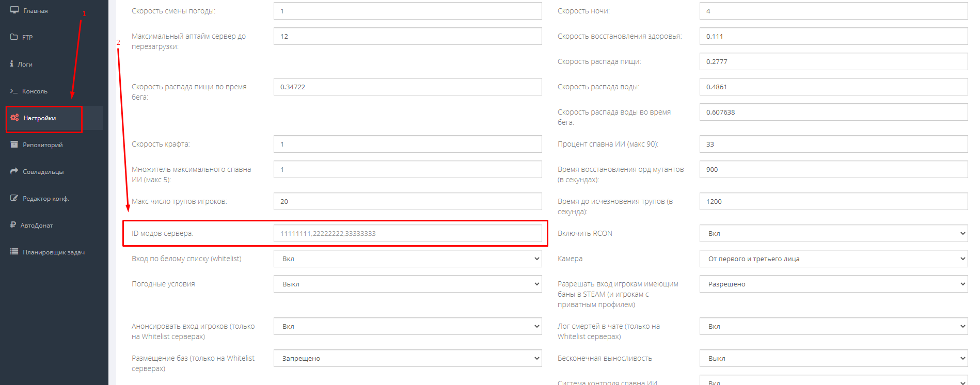
Task: Open Редактор конф. in the sidebar
Action: point(45,199)
